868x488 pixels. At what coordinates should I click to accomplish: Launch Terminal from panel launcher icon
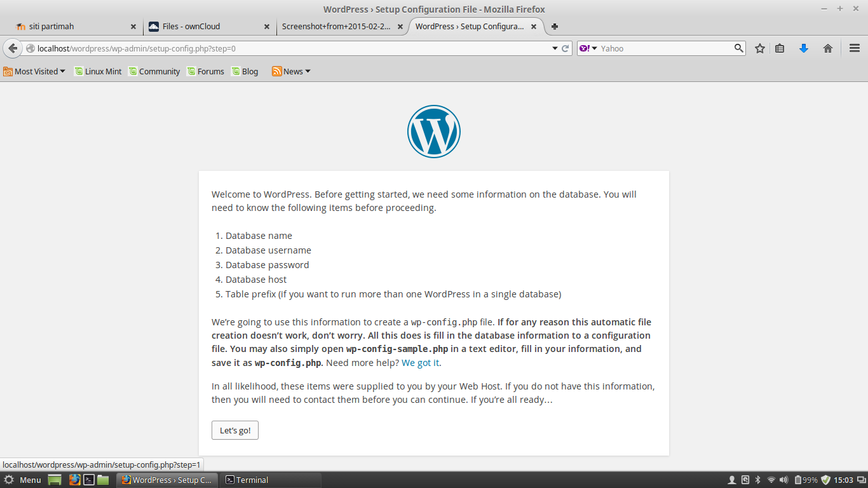click(90, 480)
